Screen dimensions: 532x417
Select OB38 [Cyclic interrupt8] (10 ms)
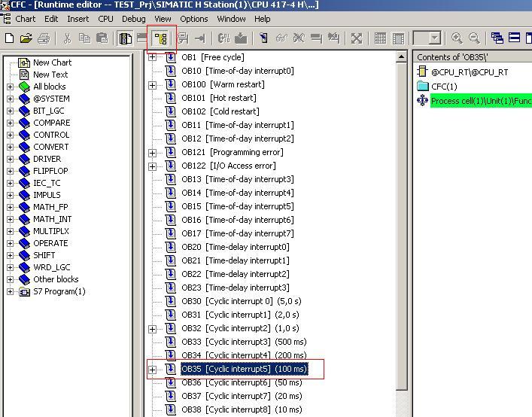[242, 409]
